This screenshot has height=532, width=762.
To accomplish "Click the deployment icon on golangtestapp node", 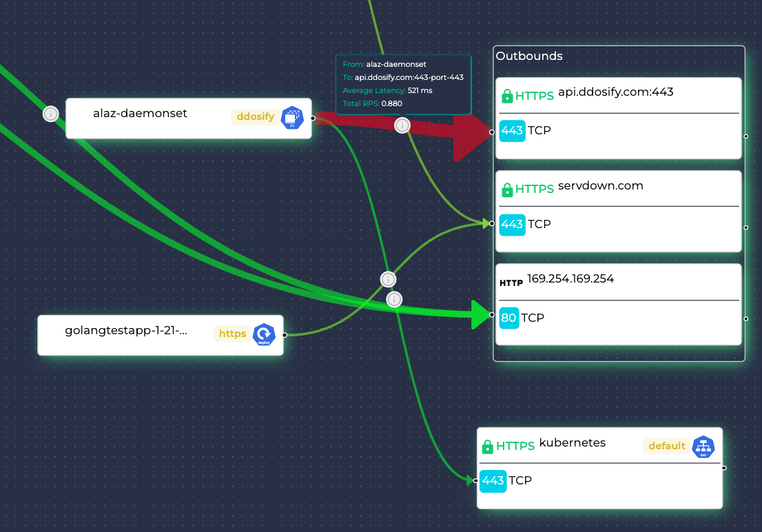I will (x=264, y=334).
